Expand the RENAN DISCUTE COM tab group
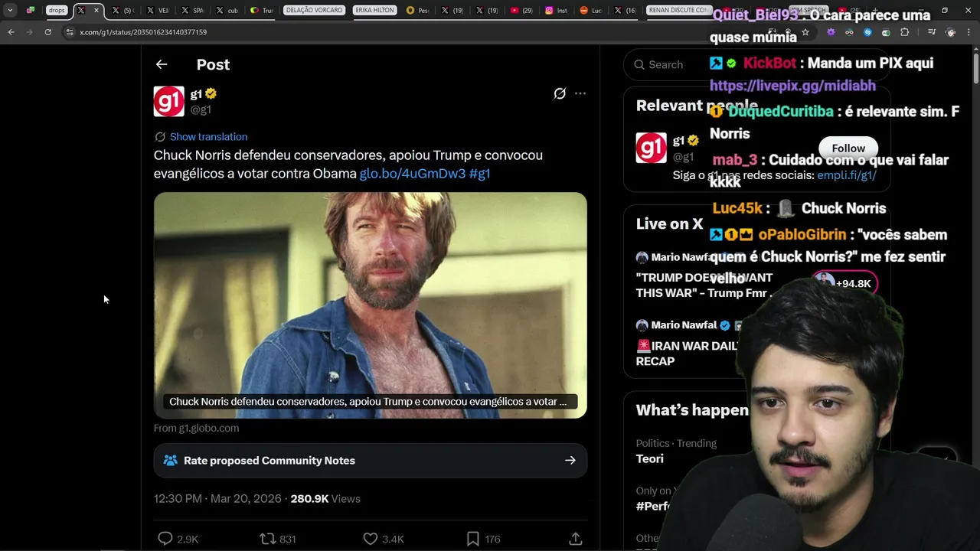This screenshot has height=551, width=980. pos(678,11)
